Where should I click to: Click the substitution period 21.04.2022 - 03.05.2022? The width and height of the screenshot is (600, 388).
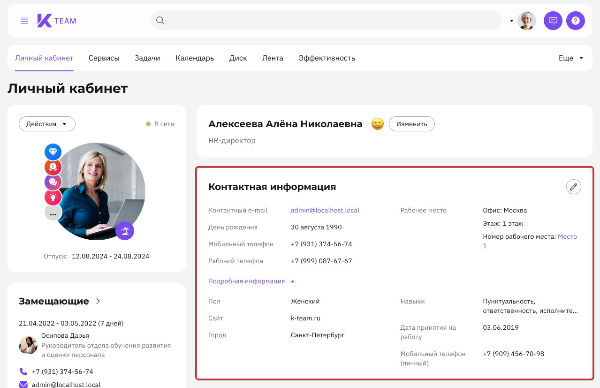pyautogui.click(x=71, y=323)
